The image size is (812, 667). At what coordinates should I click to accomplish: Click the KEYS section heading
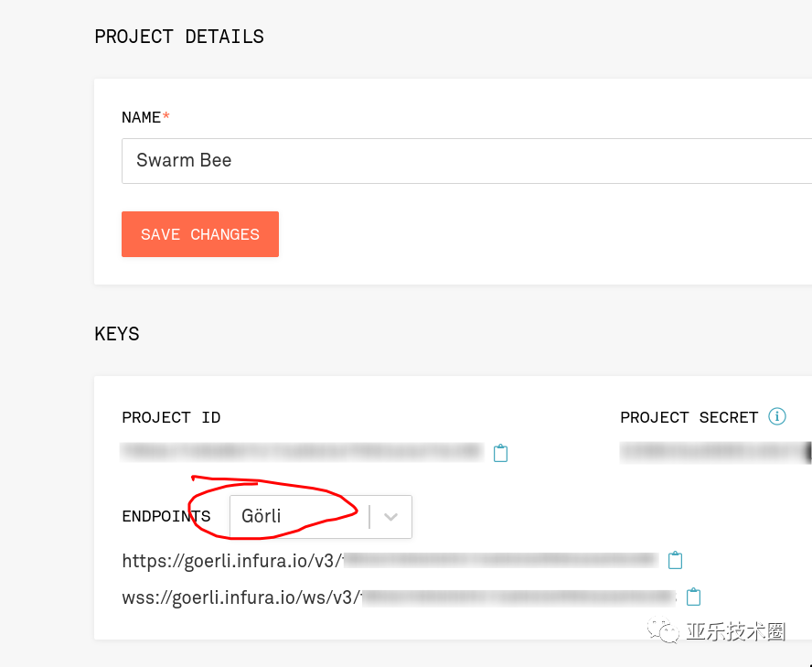(x=117, y=334)
